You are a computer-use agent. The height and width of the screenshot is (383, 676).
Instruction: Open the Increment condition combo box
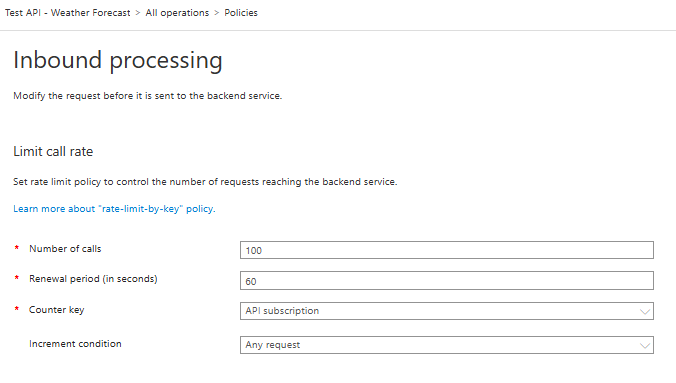[447, 345]
